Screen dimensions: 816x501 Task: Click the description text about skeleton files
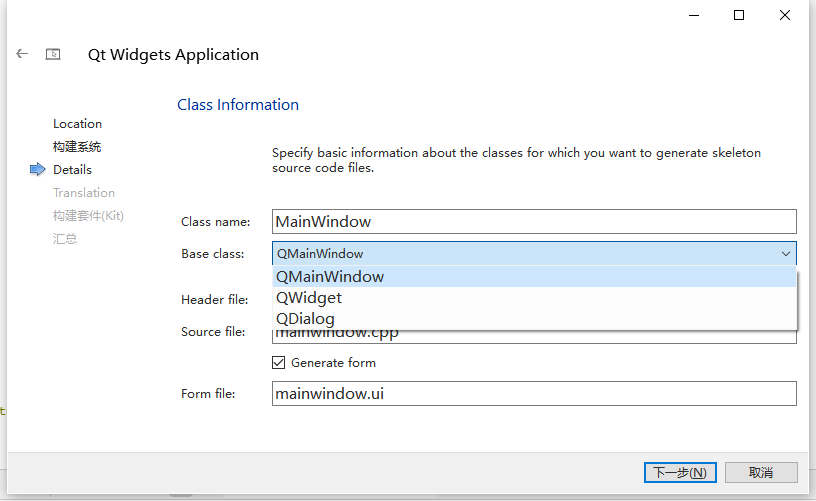pos(516,160)
